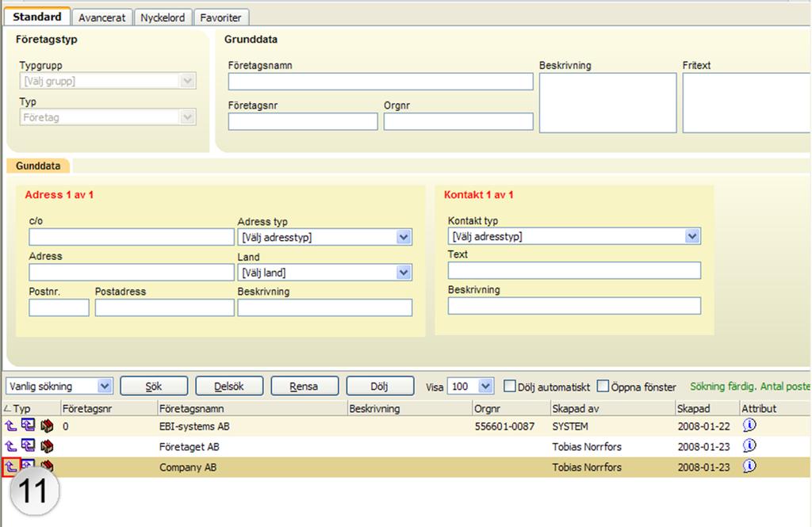Click the red book icon for Företaget AB
This screenshot has height=527, width=812.
(x=47, y=446)
